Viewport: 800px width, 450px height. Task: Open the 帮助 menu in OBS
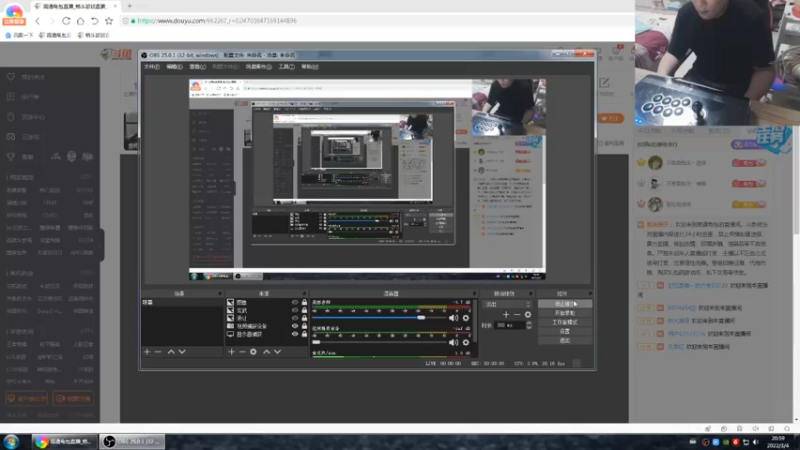click(x=310, y=67)
